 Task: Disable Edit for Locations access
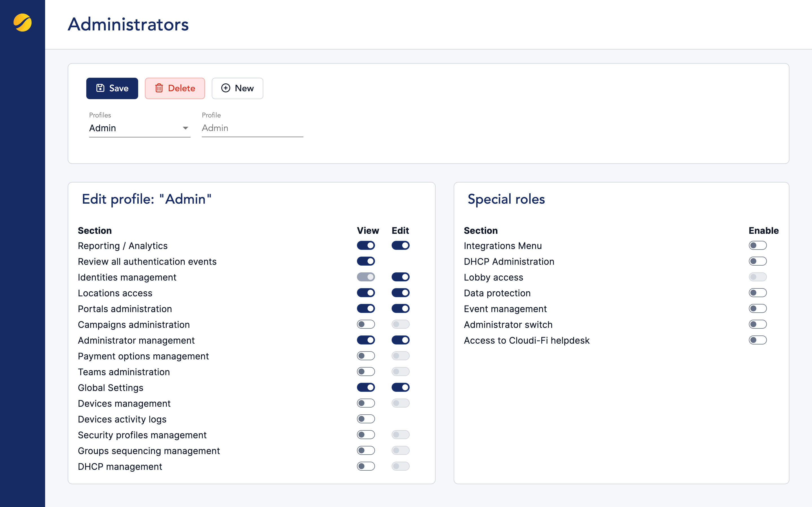point(401,292)
